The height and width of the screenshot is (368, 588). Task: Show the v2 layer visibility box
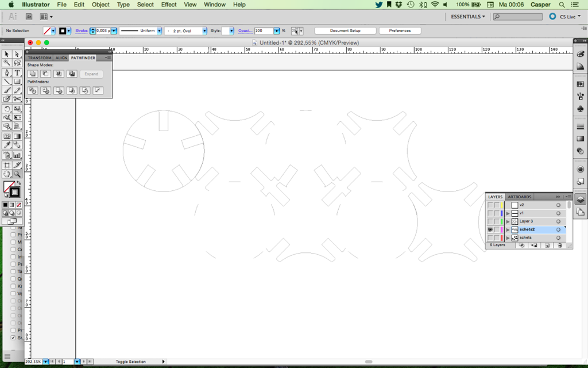490,205
